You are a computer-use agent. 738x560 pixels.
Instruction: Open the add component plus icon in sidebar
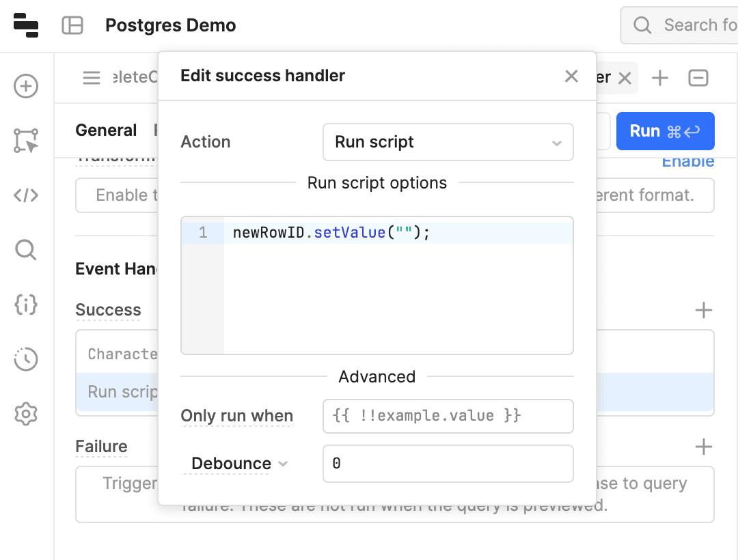[x=26, y=86]
